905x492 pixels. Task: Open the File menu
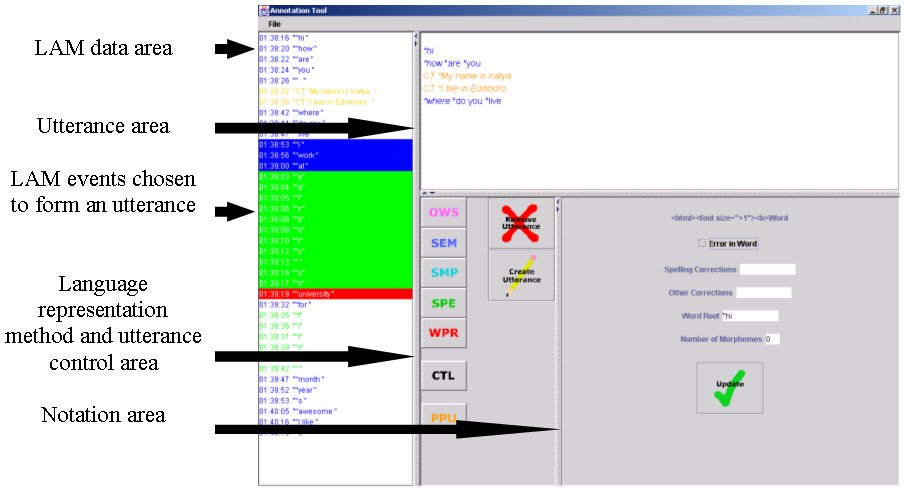[274, 24]
